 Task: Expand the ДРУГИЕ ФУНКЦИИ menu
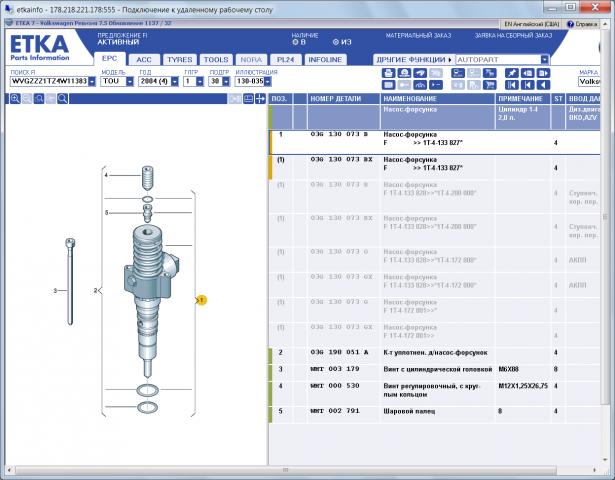pyautogui.click(x=414, y=60)
